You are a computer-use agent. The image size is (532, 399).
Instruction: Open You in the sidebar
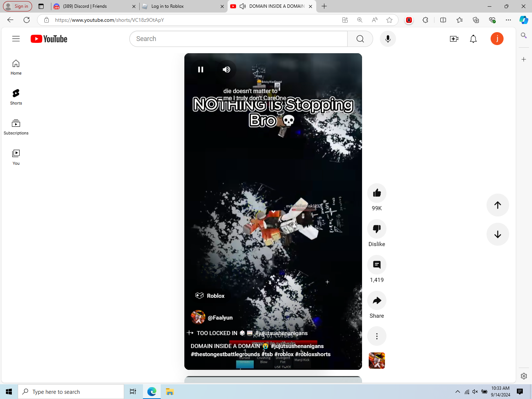pyautogui.click(x=16, y=158)
